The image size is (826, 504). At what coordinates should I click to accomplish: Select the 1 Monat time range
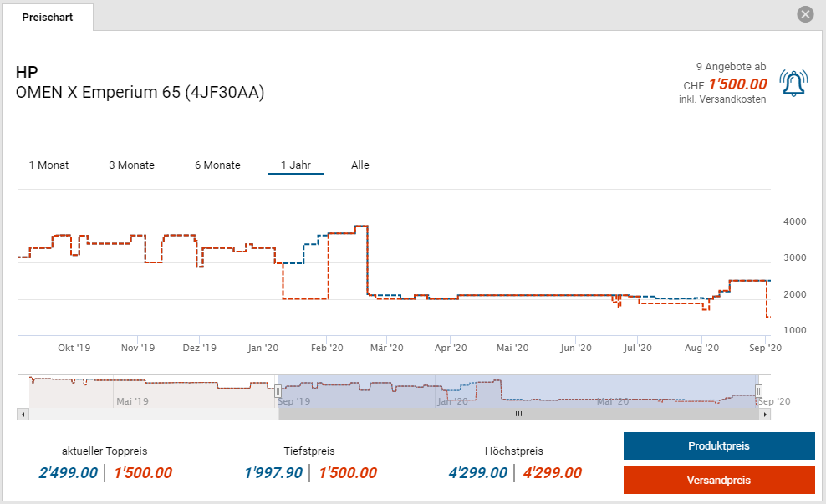48,165
